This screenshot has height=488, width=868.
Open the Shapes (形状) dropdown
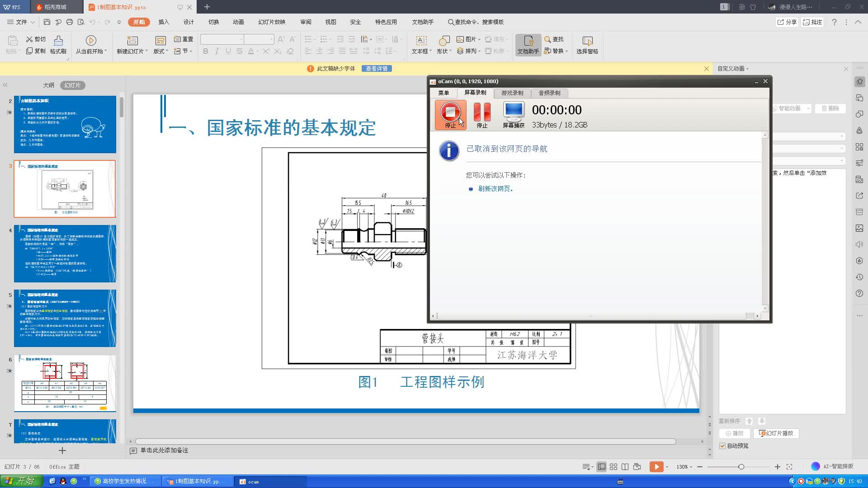click(444, 52)
